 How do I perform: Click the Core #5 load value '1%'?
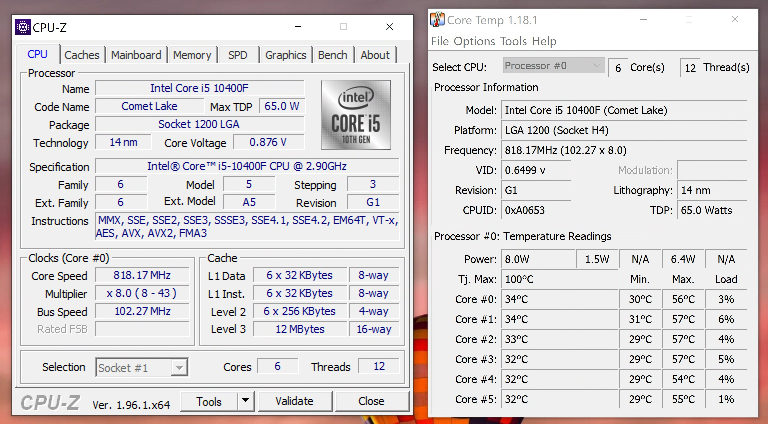(726, 399)
